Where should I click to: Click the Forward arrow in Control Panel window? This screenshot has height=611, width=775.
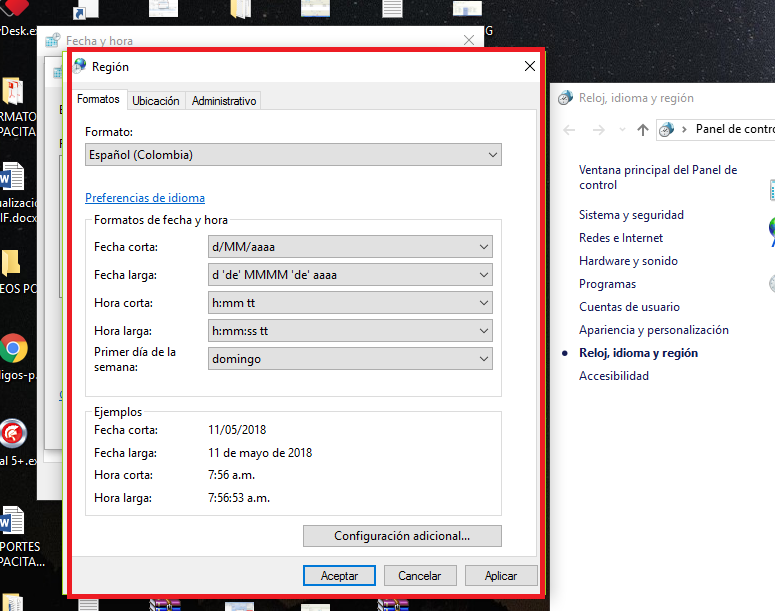[599, 130]
